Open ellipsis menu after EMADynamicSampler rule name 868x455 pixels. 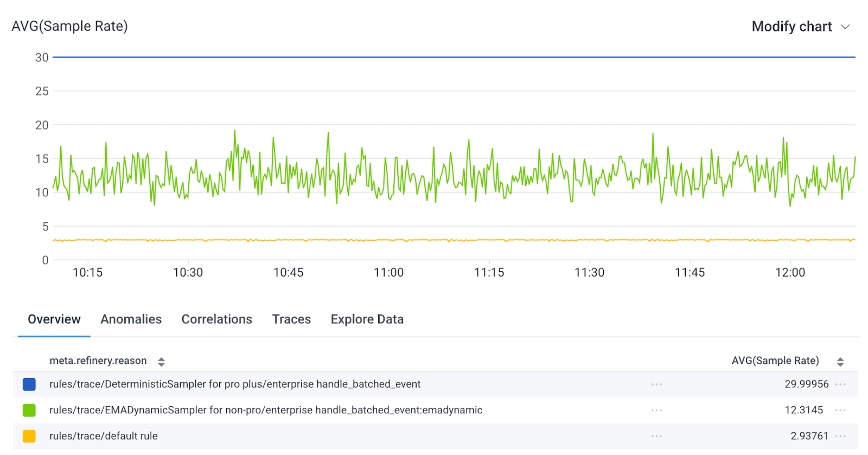(x=656, y=411)
